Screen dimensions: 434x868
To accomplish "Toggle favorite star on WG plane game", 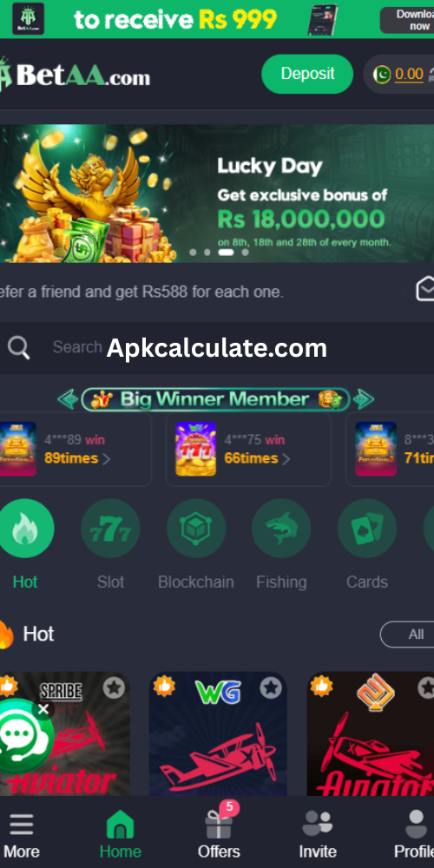I will click(x=271, y=688).
